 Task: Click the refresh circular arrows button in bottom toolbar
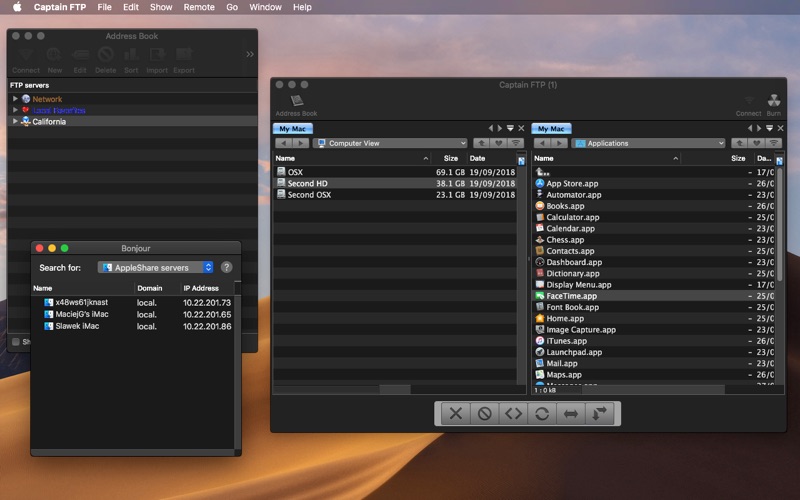click(542, 413)
